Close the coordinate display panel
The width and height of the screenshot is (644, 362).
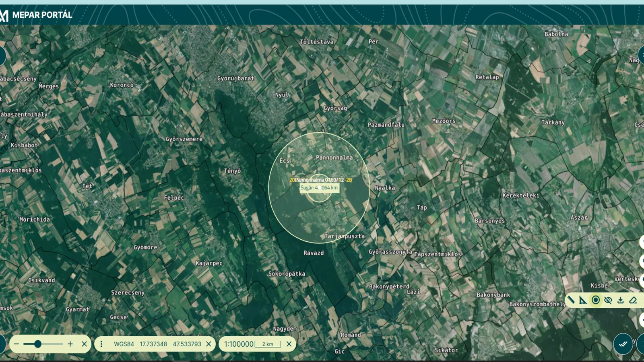208,344
